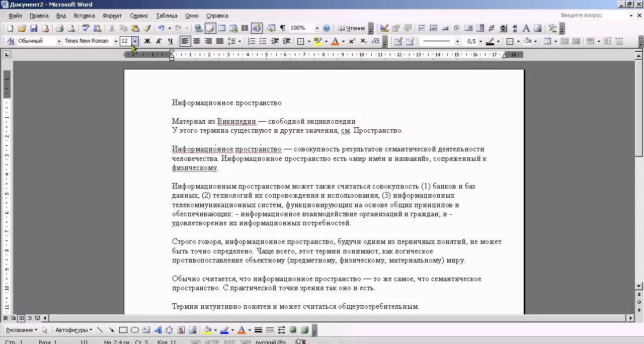644x344 pixels.
Task: Open the columns layout button
Action: (245, 28)
